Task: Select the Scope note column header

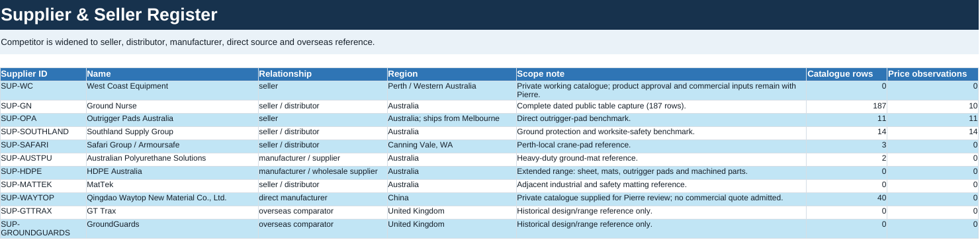Action: tap(661, 74)
